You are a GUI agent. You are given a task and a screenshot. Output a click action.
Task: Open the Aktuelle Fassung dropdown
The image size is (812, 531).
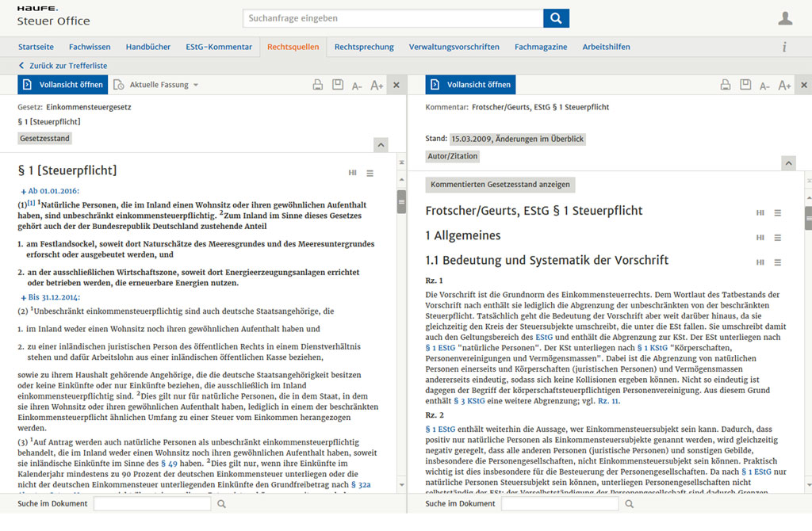(156, 85)
